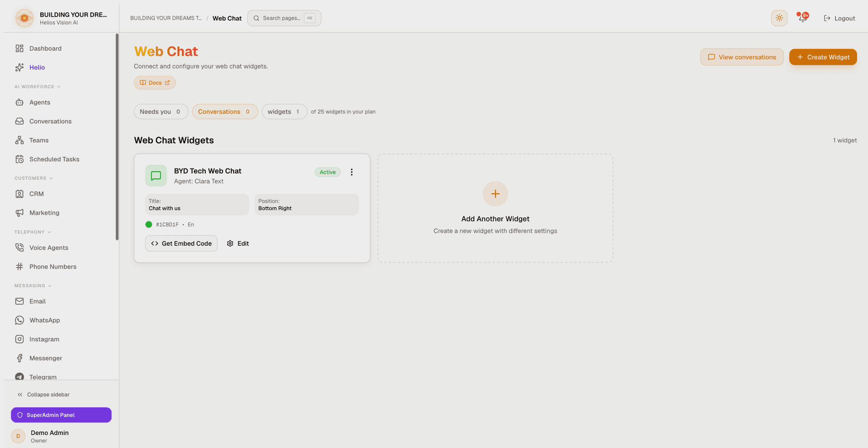Click View conversations button
This screenshot has width=868, height=448.
click(742, 57)
